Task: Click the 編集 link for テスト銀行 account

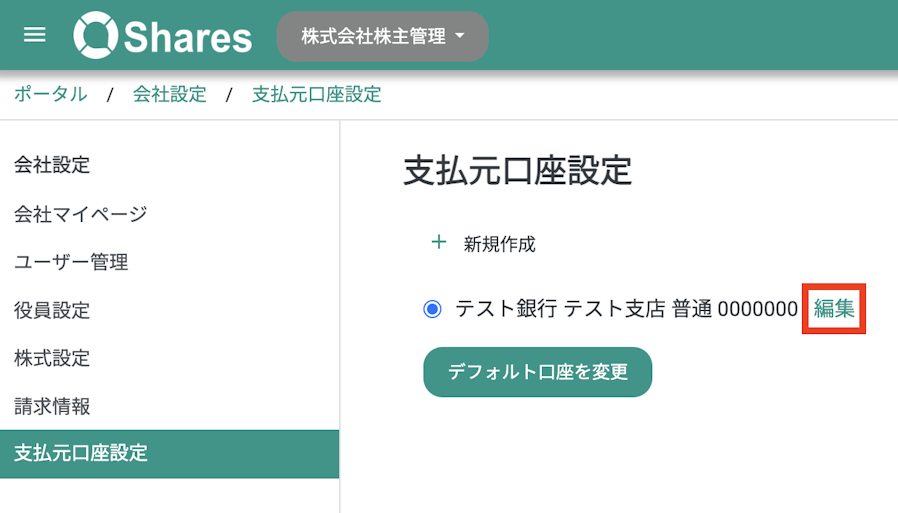Action: click(834, 309)
